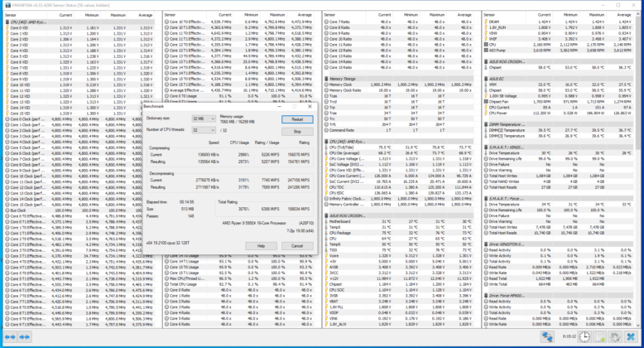Select the Core 10 VID row

tap(79, 85)
